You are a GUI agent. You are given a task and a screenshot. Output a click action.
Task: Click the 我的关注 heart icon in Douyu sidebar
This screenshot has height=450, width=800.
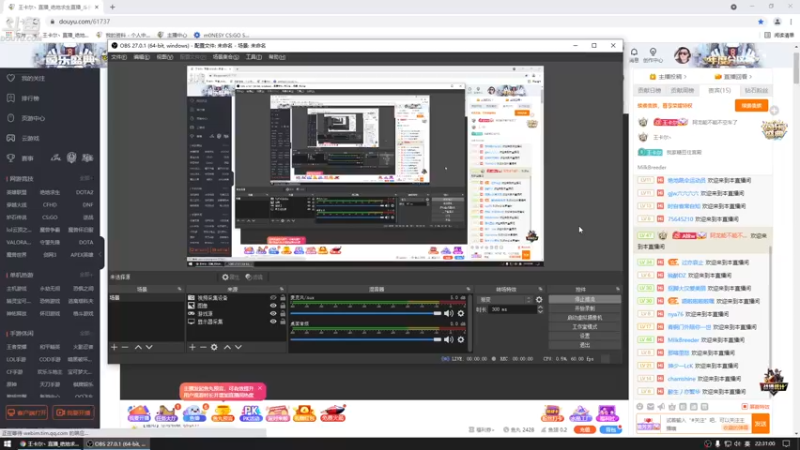pos(11,78)
